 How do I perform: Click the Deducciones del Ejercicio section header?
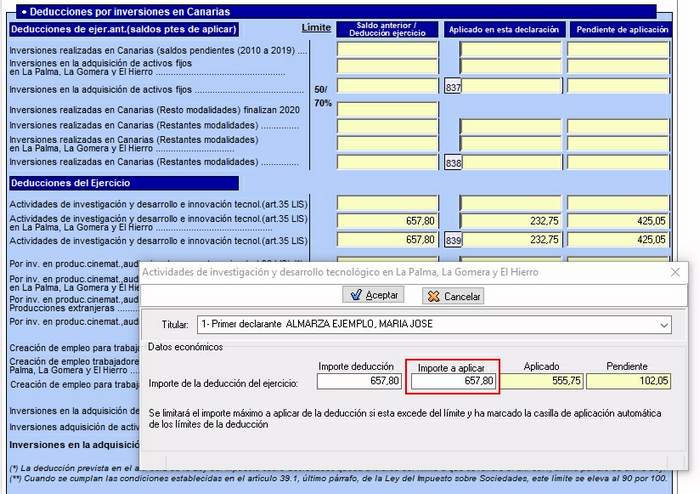point(124,183)
